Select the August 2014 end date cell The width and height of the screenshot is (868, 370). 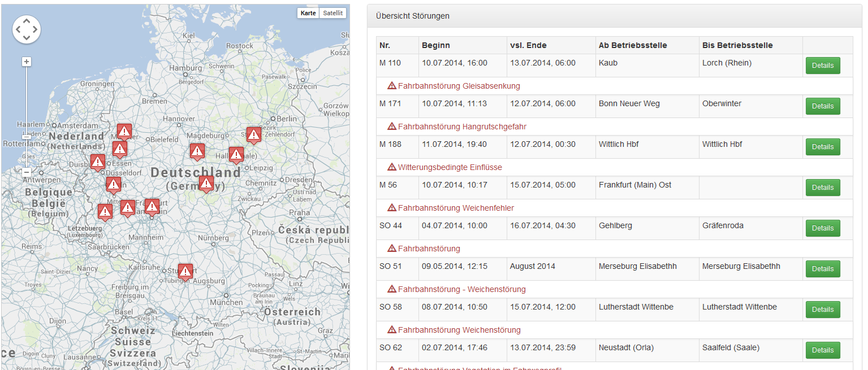551,269
